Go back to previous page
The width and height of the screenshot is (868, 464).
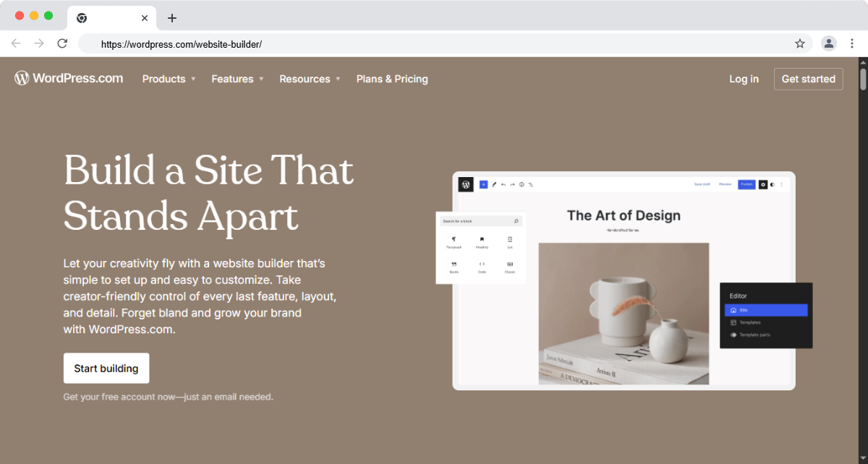click(16, 43)
